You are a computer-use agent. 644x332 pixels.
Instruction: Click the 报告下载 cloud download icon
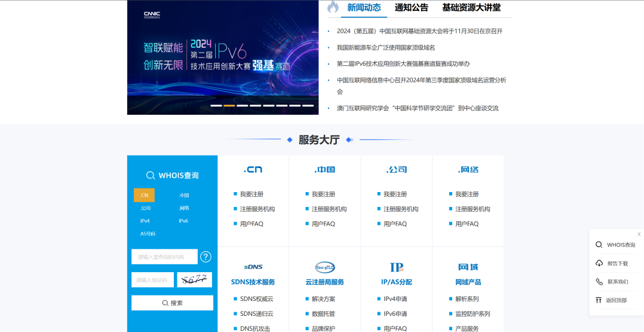tap(599, 263)
